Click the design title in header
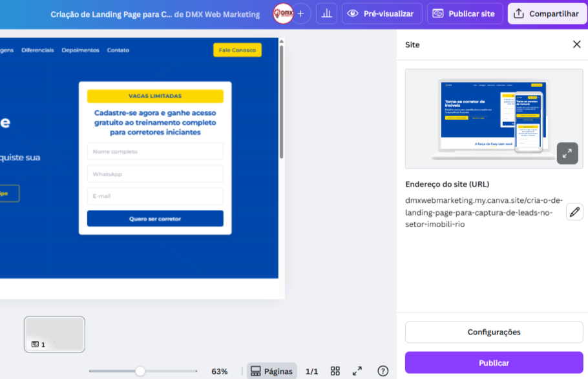Screen dimensions: 588x379 [111, 14]
